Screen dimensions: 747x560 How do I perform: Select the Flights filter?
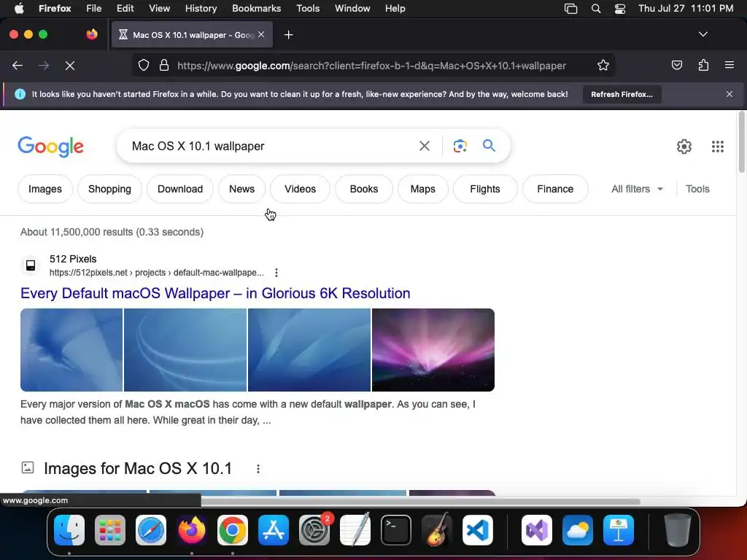485,189
